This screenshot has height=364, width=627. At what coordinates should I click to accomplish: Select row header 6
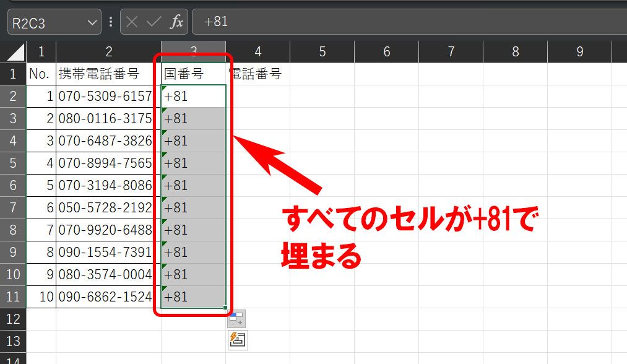(x=13, y=185)
